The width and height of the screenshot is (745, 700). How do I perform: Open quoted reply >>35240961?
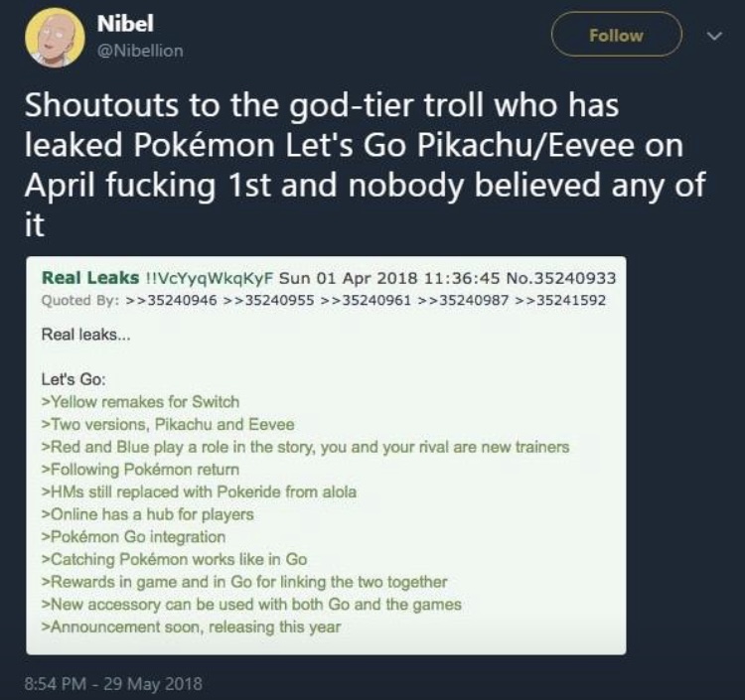pos(366,300)
